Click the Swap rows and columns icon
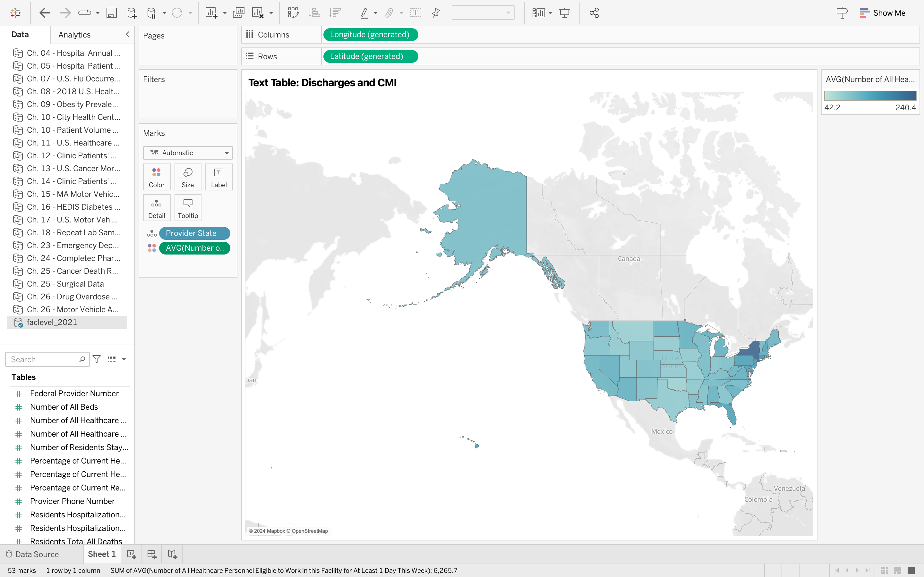 click(x=293, y=13)
